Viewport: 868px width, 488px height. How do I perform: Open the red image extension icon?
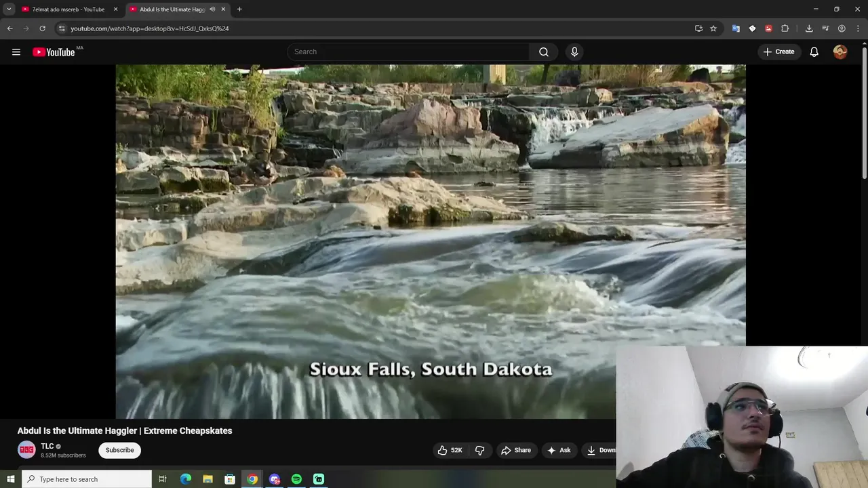(768, 28)
